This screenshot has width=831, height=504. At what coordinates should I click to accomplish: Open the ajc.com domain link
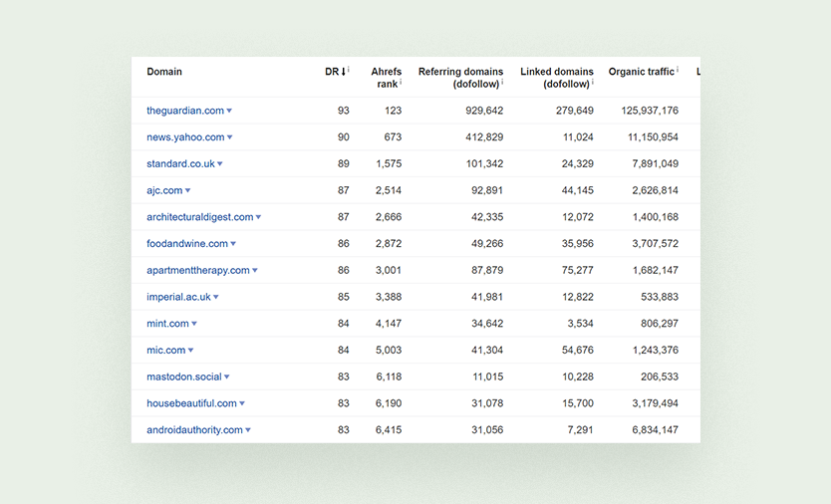[164, 190]
